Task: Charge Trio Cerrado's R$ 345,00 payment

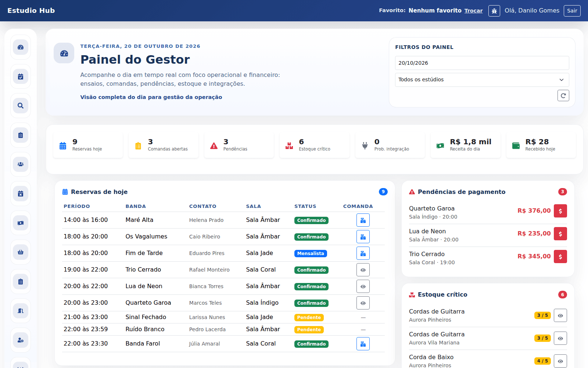Action: (560, 256)
